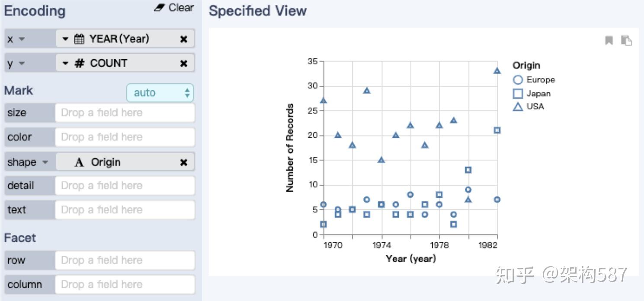Click the text type icon beside Origin
Viewport: 644px width, 301px height.
[79, 162]
